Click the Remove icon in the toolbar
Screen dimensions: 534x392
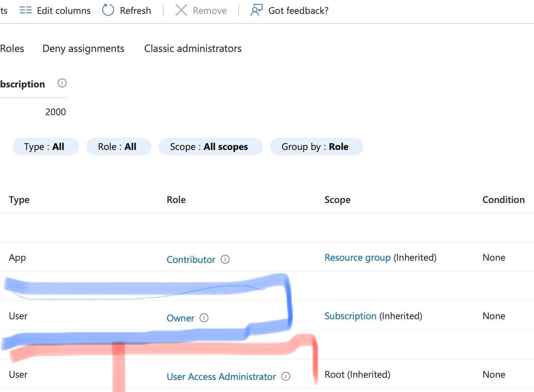click(x=181, y=10)
